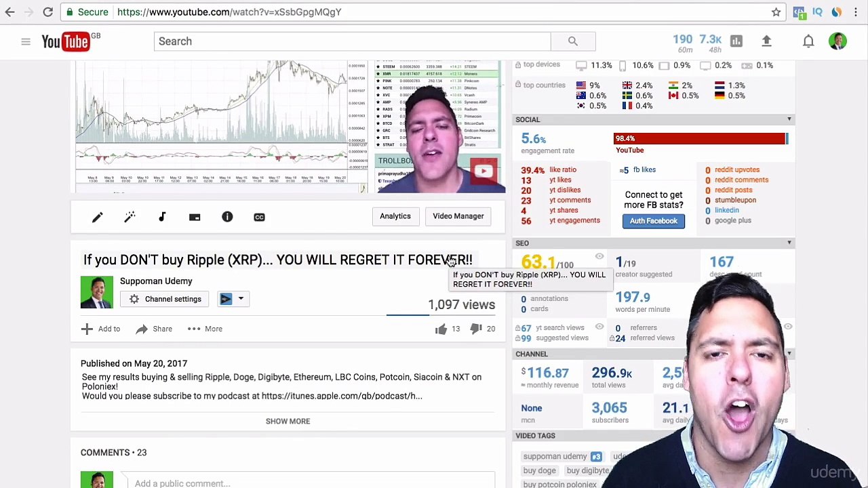Click the browser address bar URL
The height and width of the screenshot is (488, 868).
[x=229, y=12]
